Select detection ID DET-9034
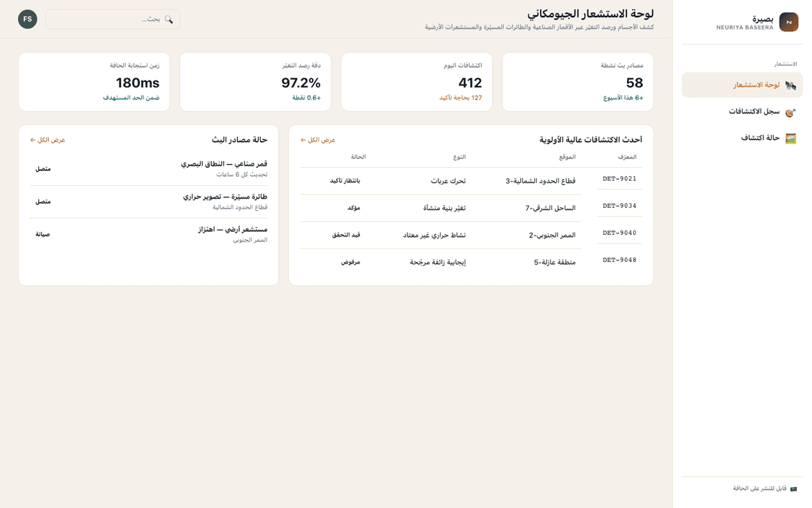Screen dimensions: 812x508 tap(620, 205)
